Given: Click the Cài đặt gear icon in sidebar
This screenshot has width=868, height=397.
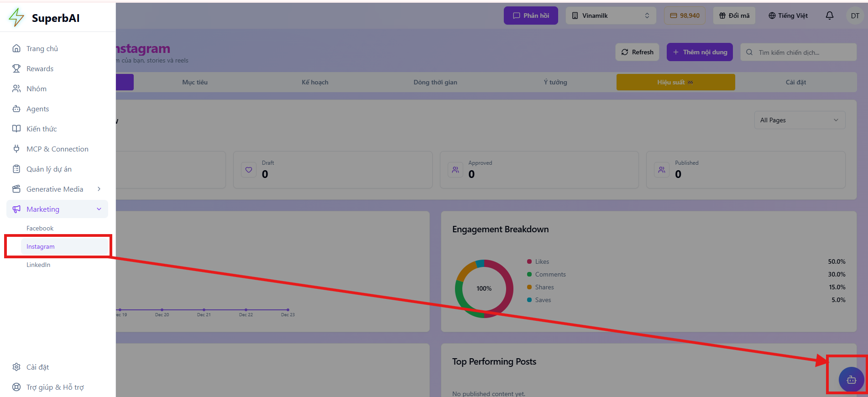Looking at the screenshot, I should tap(16, 367).
